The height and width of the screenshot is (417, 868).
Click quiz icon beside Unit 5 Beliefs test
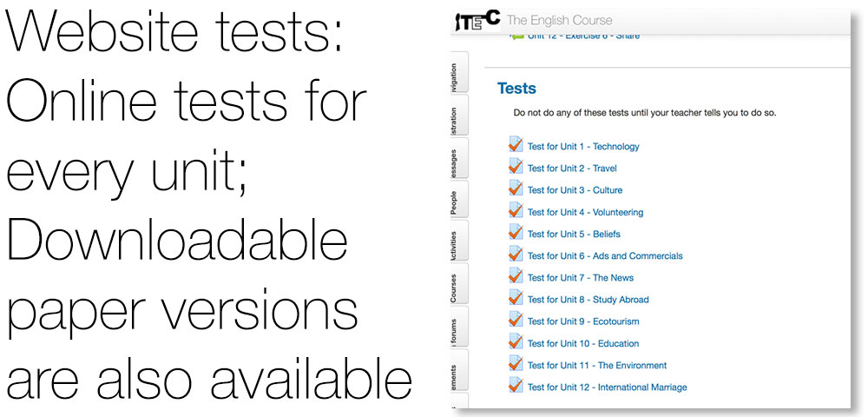(516, 233)
